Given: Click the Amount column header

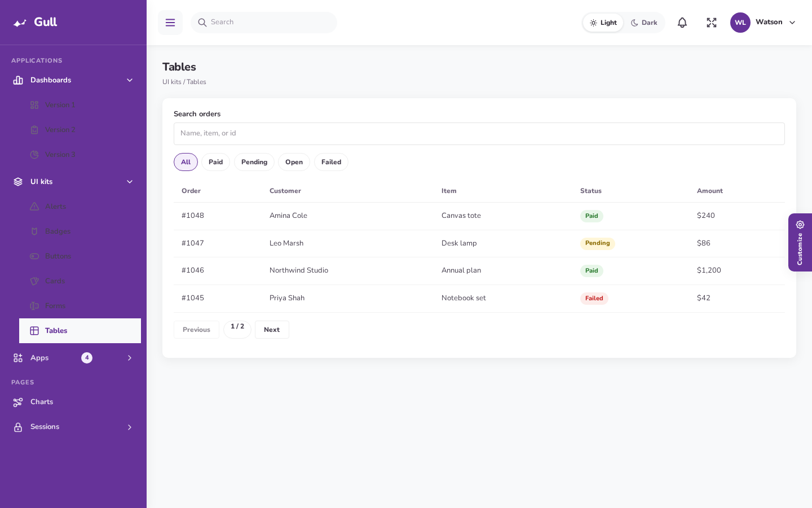Looking at the screenshot, I should 710,191.
